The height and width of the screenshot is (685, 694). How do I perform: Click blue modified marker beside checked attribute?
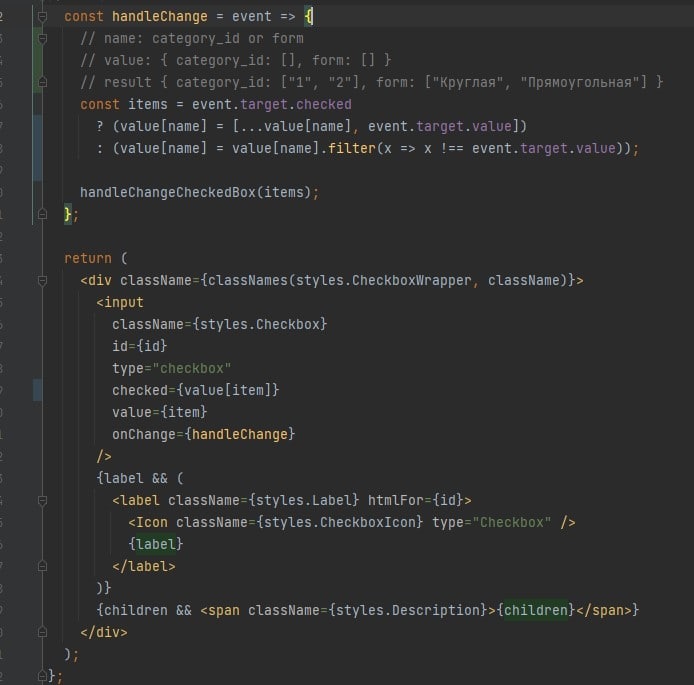click(x=37, y=390)
